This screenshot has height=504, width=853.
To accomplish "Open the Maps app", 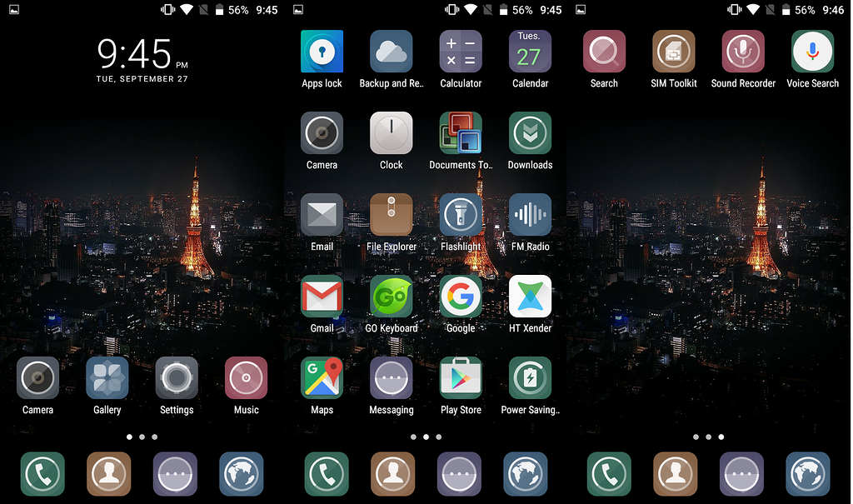I will [x=322, y=378].
